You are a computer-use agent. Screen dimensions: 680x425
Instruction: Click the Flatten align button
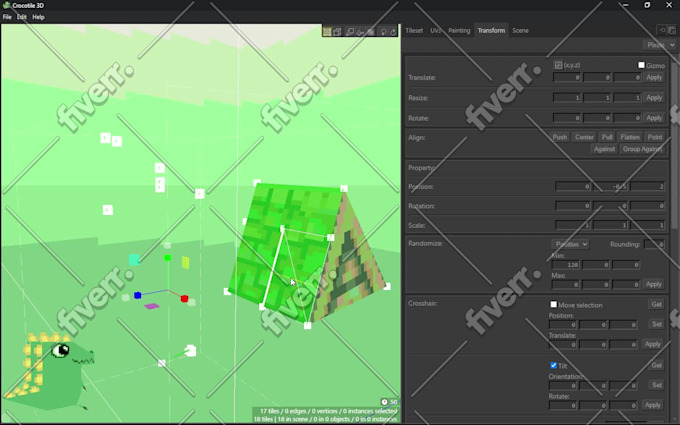point(630,137)
